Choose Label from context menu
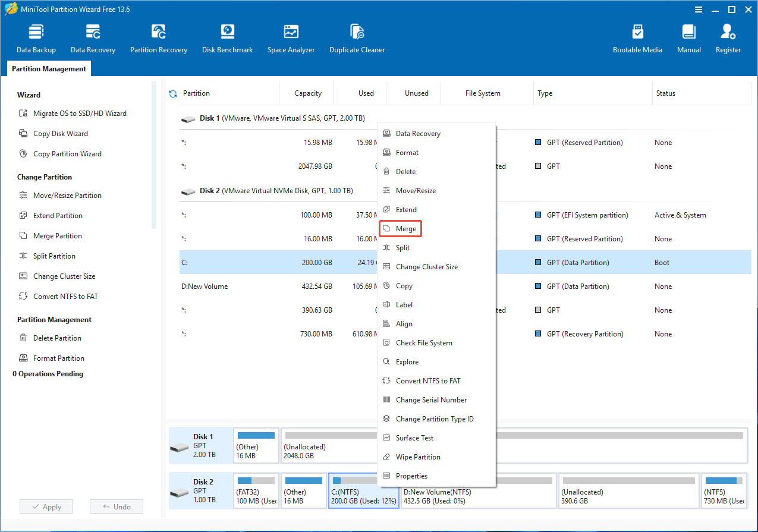Viewport: 758px width, 532px height. tap(436, 305)
